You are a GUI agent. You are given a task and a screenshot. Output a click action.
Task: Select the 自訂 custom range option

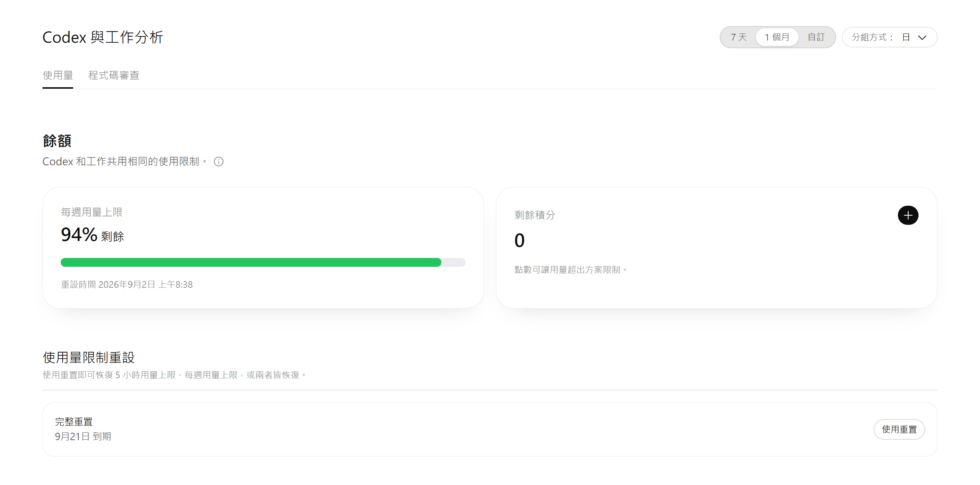pos(816,37)
